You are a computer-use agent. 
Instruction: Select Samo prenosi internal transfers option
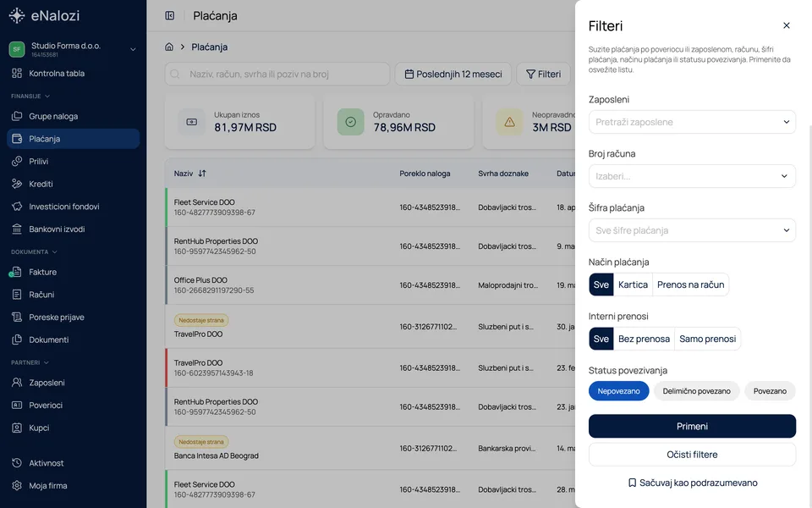[x=707, y=339]
